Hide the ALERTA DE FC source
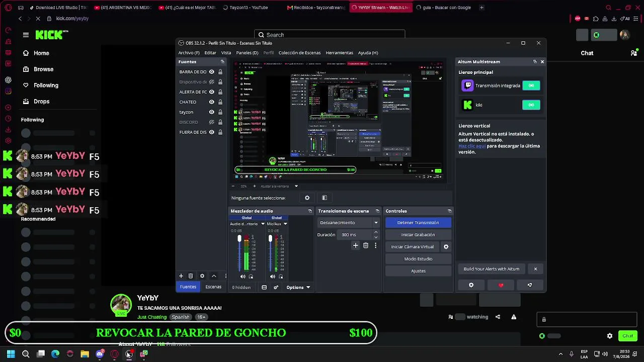 click(212, 92)
